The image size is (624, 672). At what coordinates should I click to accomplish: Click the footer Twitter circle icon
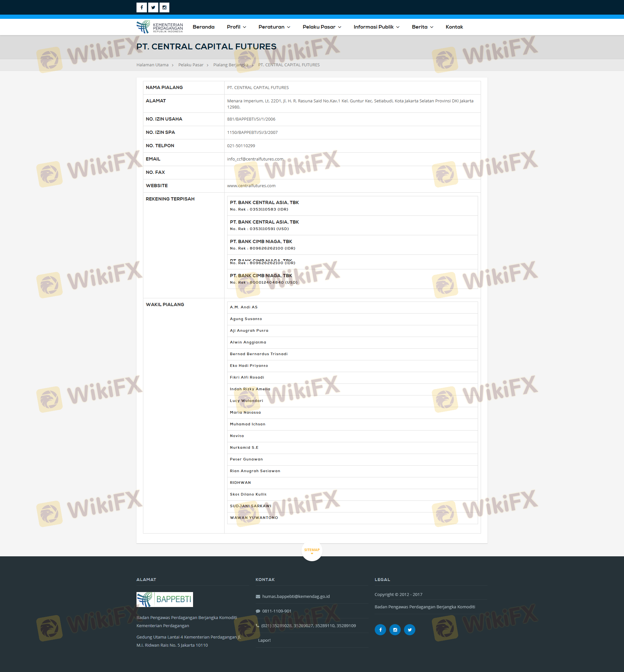coord(409,629)
